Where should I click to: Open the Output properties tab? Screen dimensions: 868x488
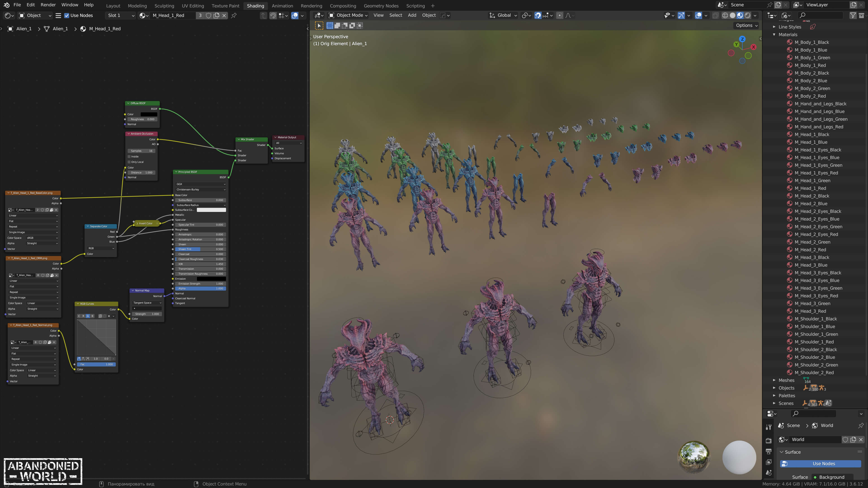pos(769,451)
